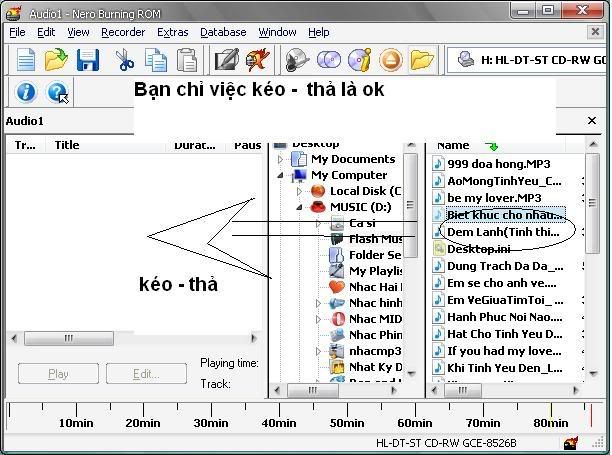This screenshot has width=612, height=455.
Task: Expand the nhacmp3 folder node
Action: 318,351
